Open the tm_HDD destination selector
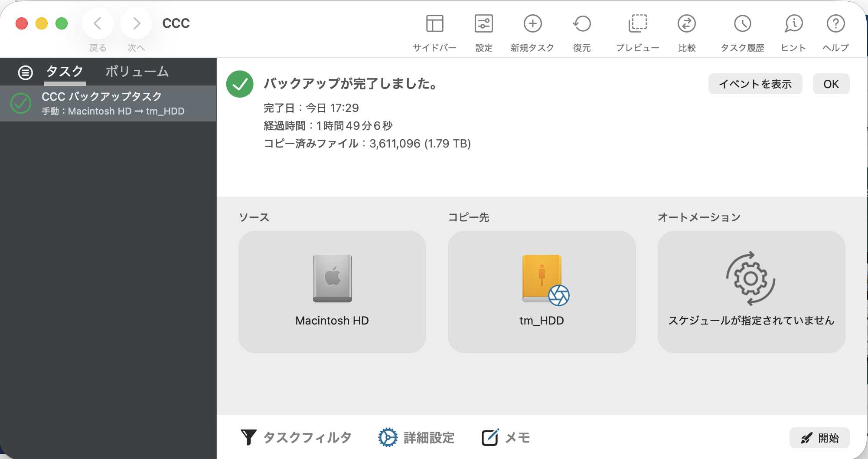The width and height of the screenshot is (868, 459). pos(542,292)
